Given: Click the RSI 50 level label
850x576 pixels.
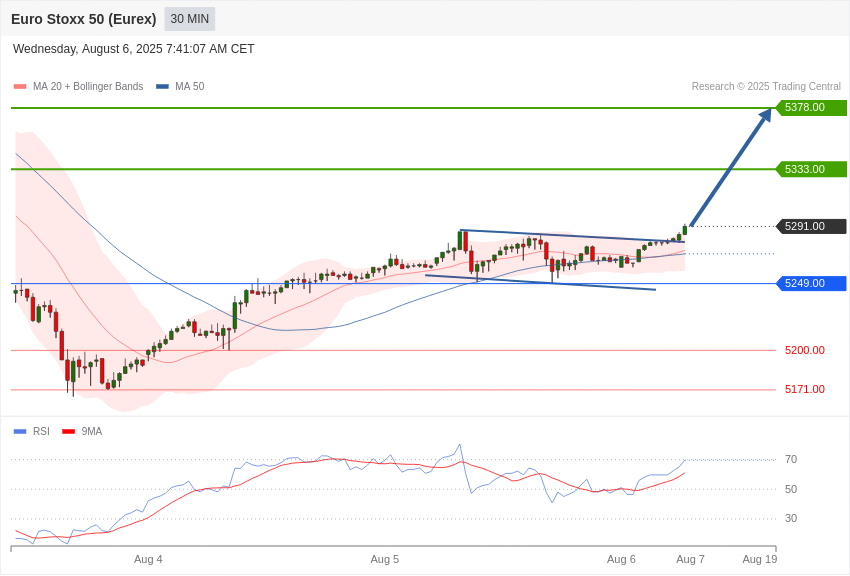Looking at the screenshot, I should point(791,489).
